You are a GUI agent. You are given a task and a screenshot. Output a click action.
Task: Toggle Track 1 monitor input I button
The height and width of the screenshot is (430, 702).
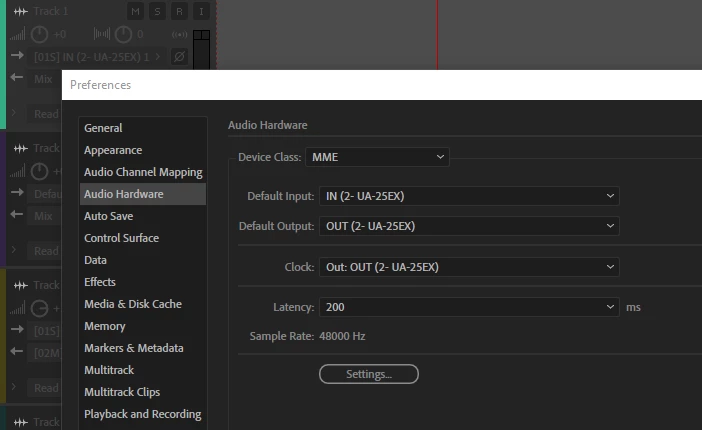point(201,12)
